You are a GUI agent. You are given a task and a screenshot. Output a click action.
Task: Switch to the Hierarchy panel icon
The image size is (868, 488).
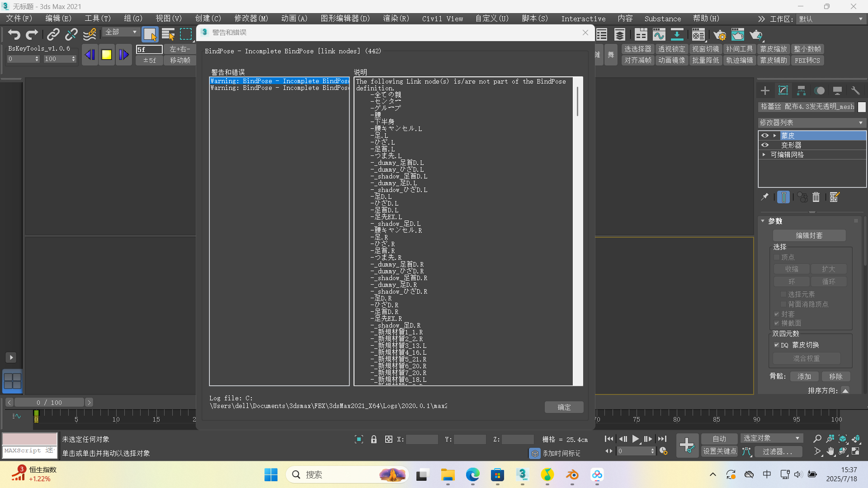coord(801,91)
